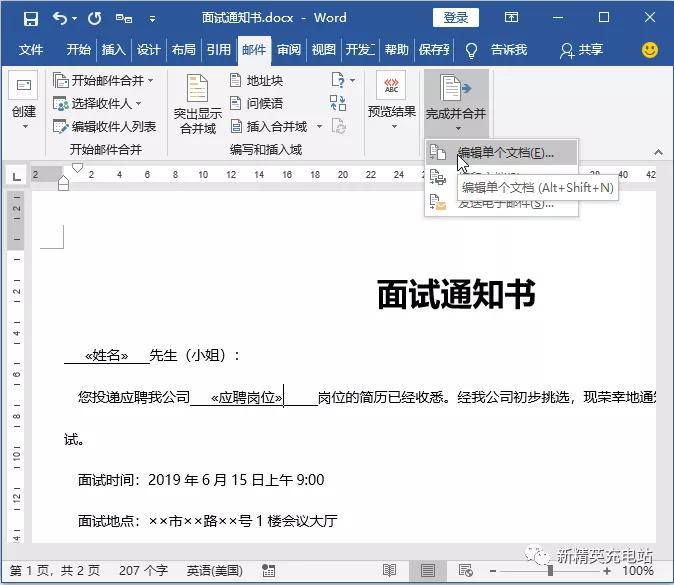Click the Update Labels icon
Viewport: 674px width, 585px height.
tap(339, 126)
